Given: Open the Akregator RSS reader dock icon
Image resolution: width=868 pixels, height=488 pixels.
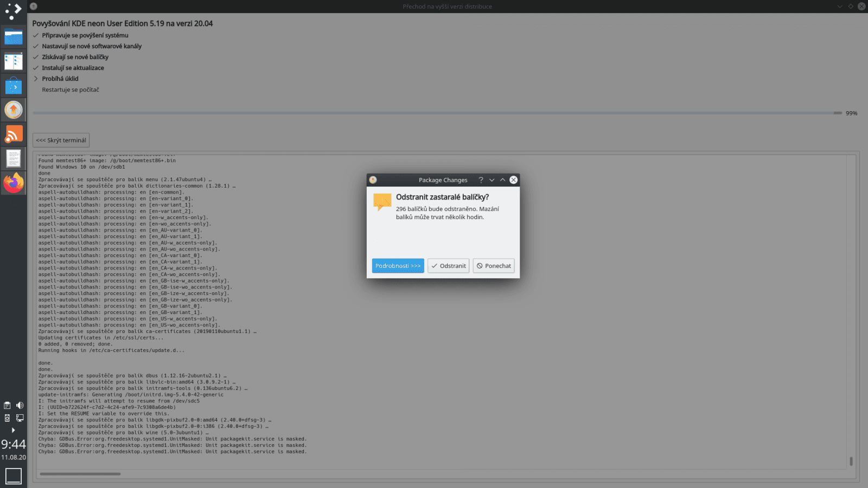Looking at the screenshot, I should [14, 133].
